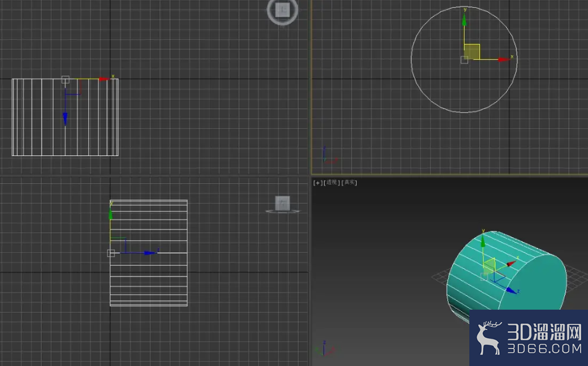Select the red X-axis arrow in vertical-line wireframe viewport
The height and width of the screenshot is (366, 588).
pos(104,79)
